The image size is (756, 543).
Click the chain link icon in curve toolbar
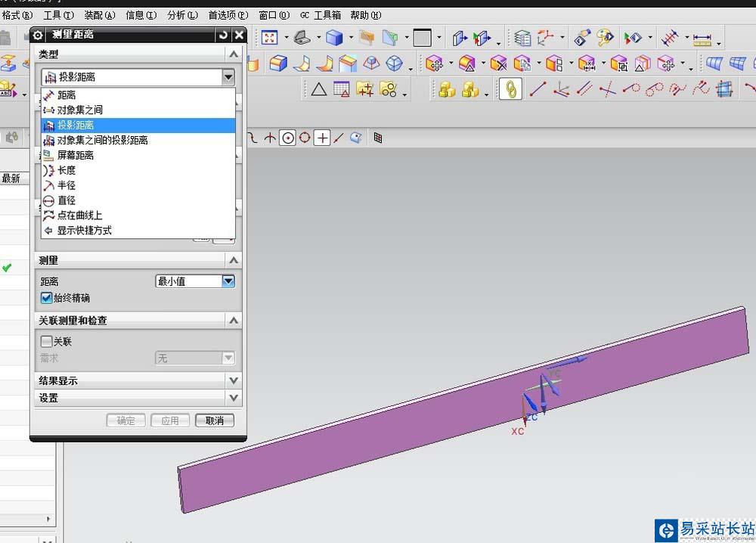click(510, 89)
